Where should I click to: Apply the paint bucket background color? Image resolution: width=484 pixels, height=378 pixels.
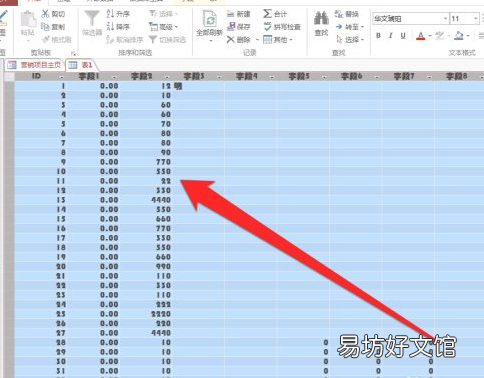point(459,36)
